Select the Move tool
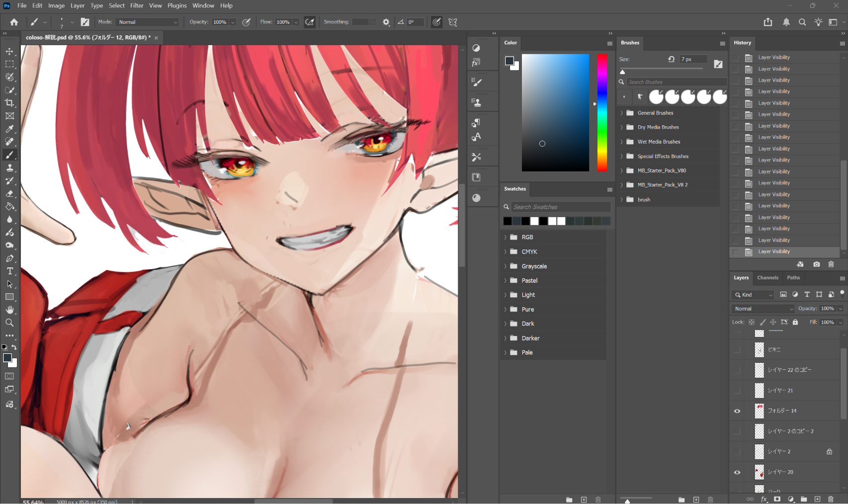The image size is (848, 504). pyautogui.click(x=9, y=52)
